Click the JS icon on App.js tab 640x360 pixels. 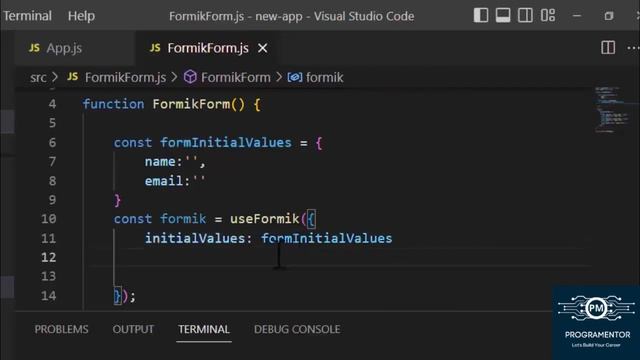[35, 48]
